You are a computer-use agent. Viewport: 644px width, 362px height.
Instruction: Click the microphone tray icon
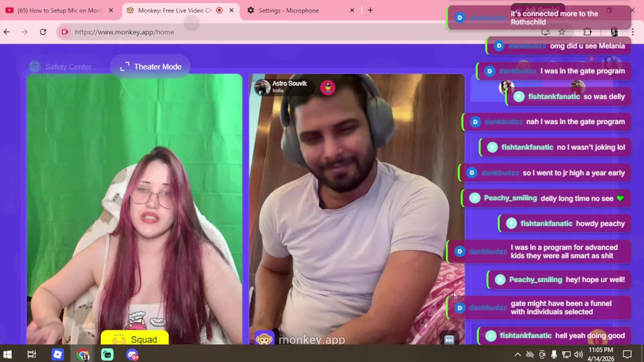click(x=554, y=354)
